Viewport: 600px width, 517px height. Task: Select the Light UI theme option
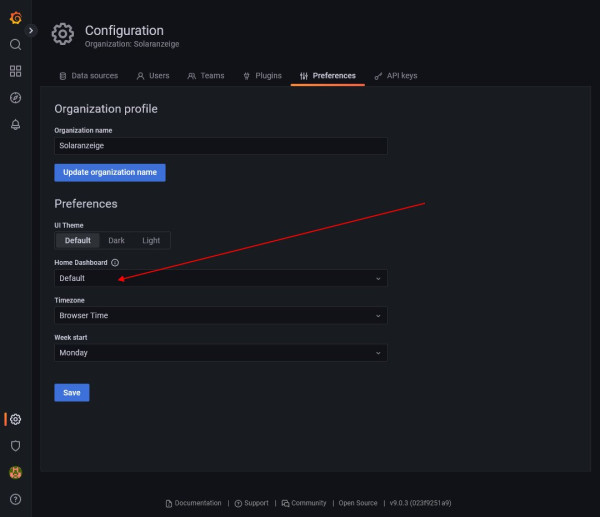pyautogui.click(x=151, y=240)
